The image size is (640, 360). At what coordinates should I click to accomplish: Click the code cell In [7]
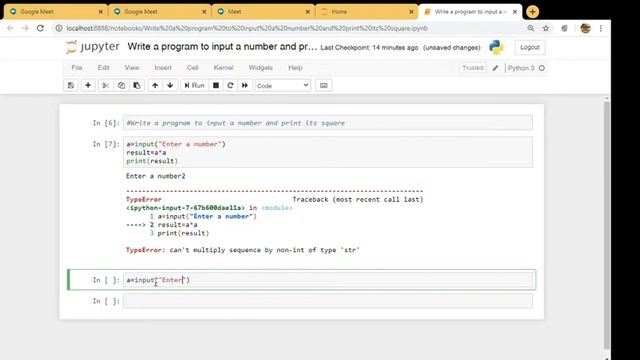point(328,152)
